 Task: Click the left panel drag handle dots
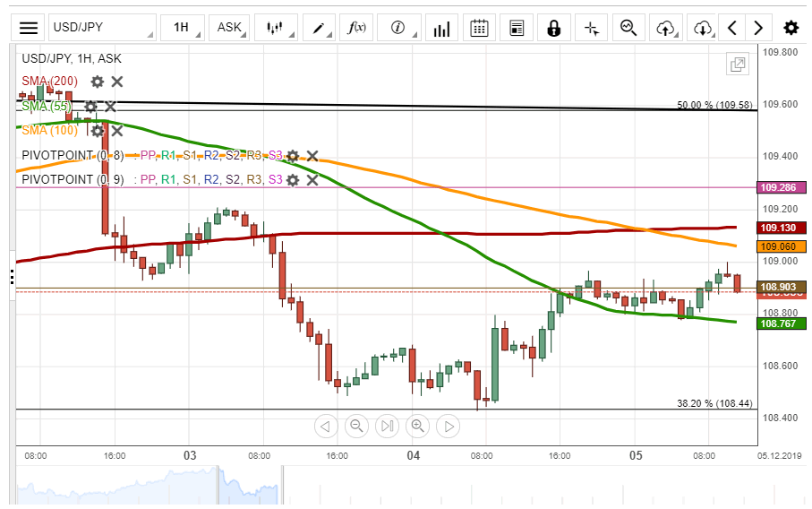tap(12, 277)
